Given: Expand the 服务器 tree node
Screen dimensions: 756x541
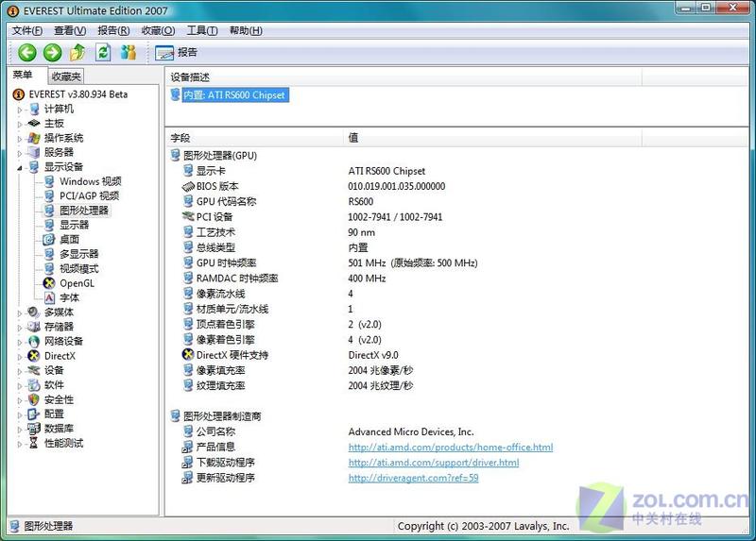Looking at the screenshot, I should point(20,153).
